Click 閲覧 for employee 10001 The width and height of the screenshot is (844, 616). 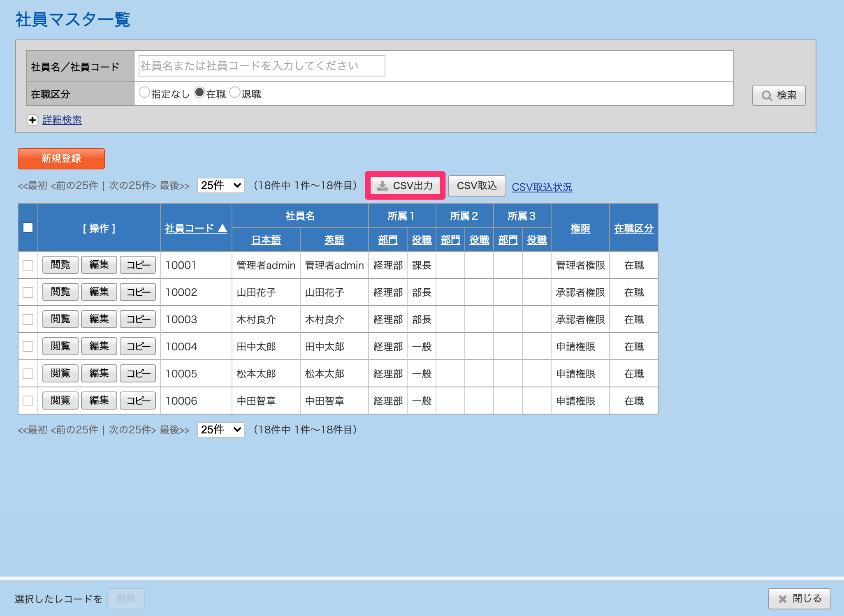[60, 265]
